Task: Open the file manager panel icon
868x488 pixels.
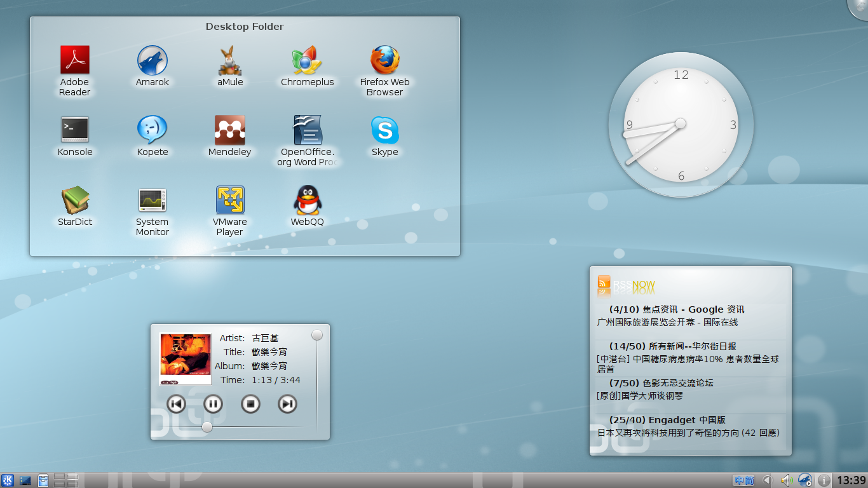Action: (x=43, y=480)
